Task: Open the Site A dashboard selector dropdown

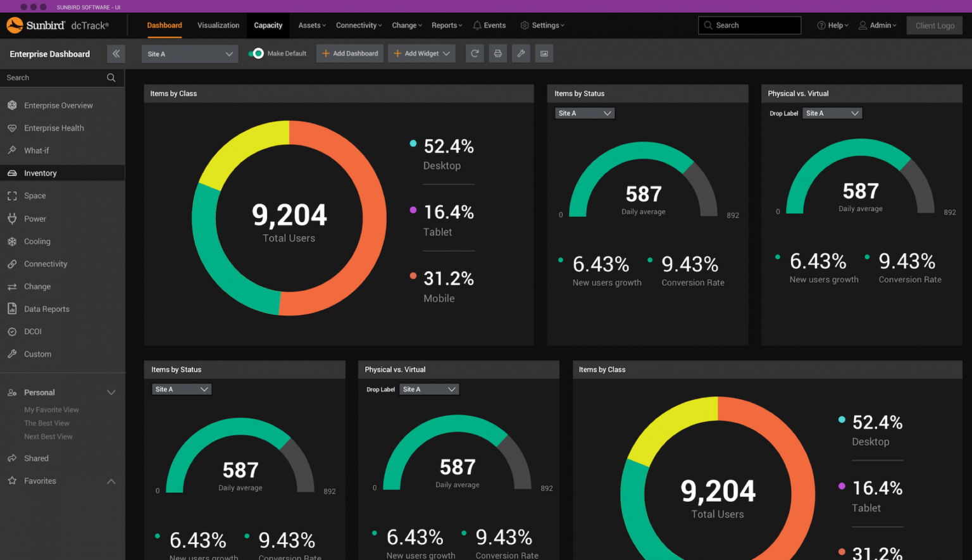Action: click(190, 54)
